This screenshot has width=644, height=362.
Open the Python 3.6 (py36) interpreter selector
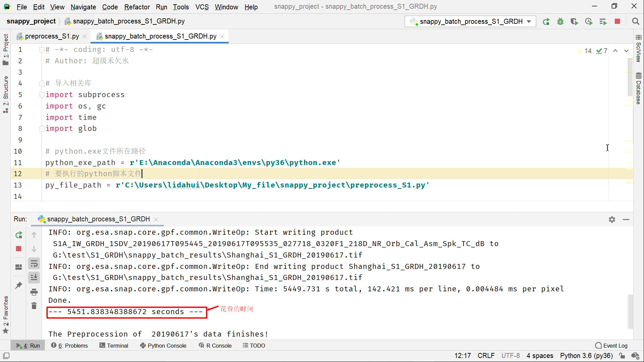(x=586, y=356)
